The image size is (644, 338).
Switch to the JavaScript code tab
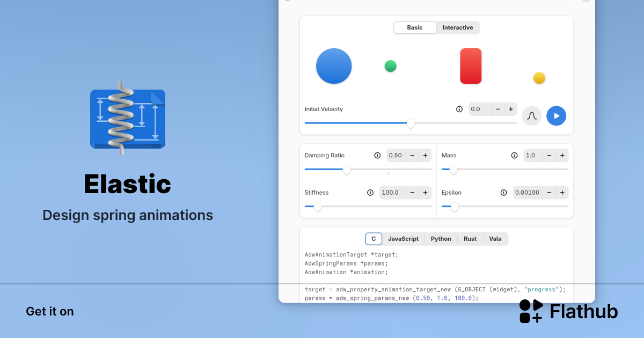click(x=403, y=239)
